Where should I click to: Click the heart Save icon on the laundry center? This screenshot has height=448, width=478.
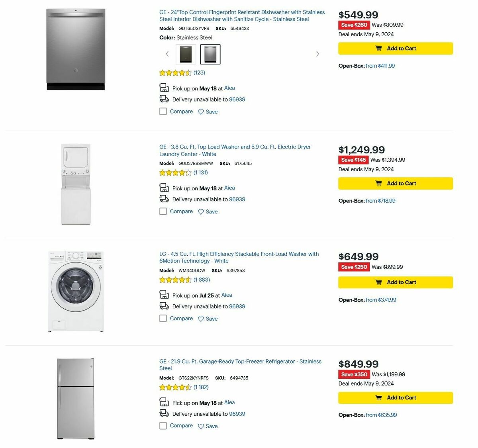click(201, 211)
